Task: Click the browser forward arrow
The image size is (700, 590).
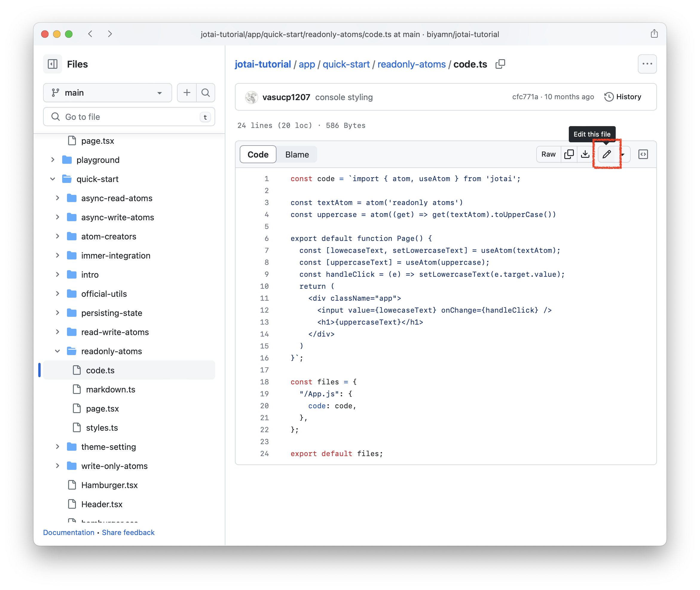Action: click(110, 34)
